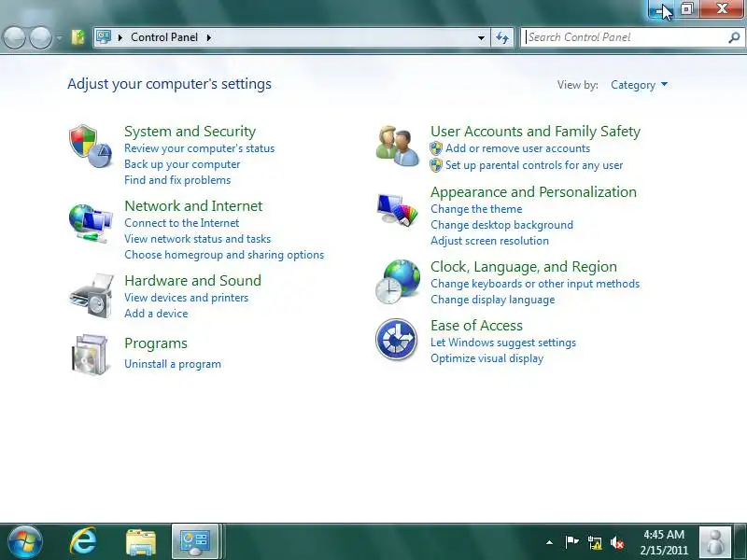This screenshot has height=560, width=747.
Task: Click View network status and tasks
Action: [197, 239]
